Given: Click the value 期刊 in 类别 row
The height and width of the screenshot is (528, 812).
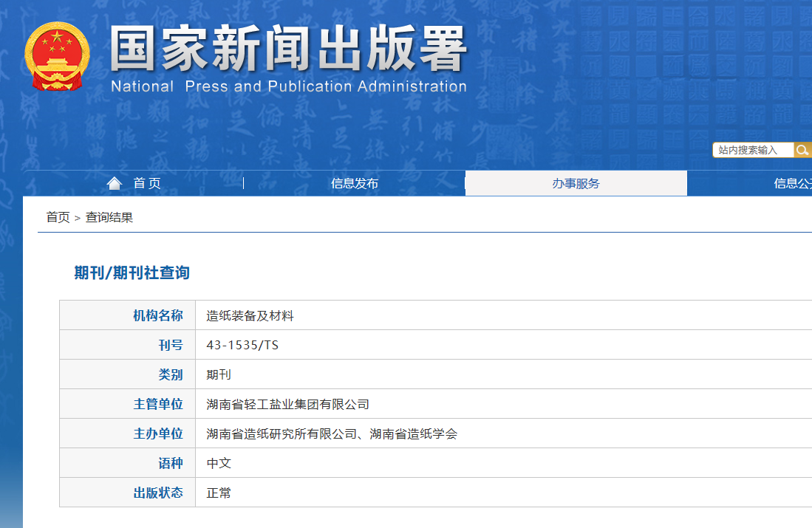Looking at the screenshot, I should coord(219,375).
